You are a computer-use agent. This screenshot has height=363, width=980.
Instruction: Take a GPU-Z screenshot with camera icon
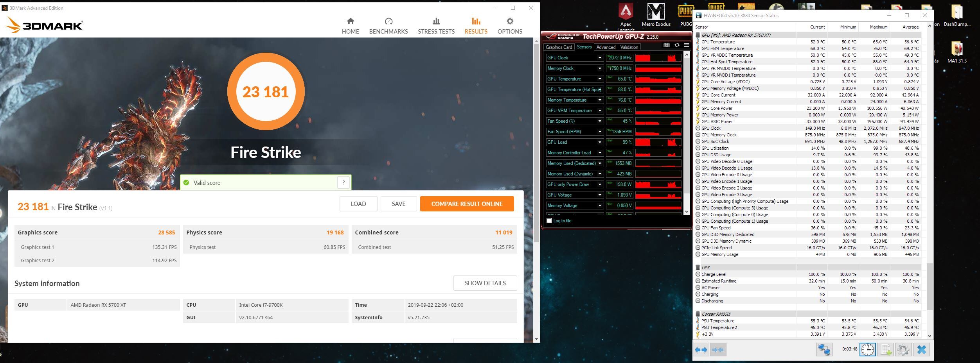click(666, 45)
